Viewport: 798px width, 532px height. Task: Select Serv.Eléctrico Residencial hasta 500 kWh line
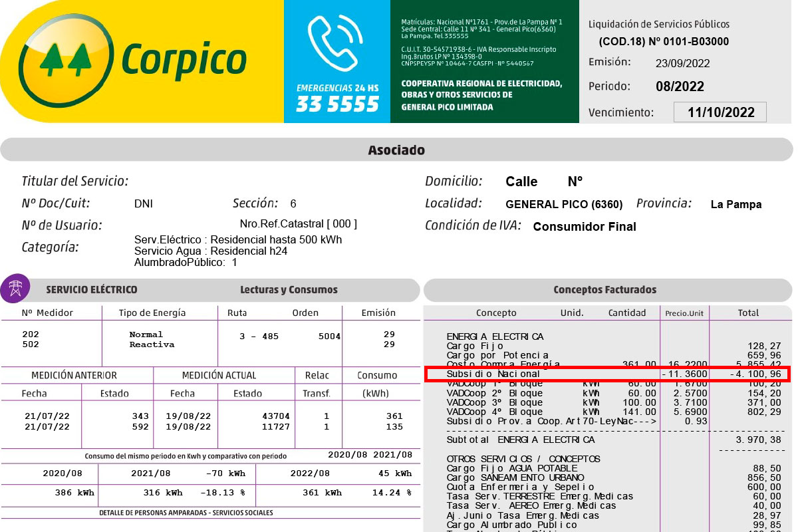238,239
